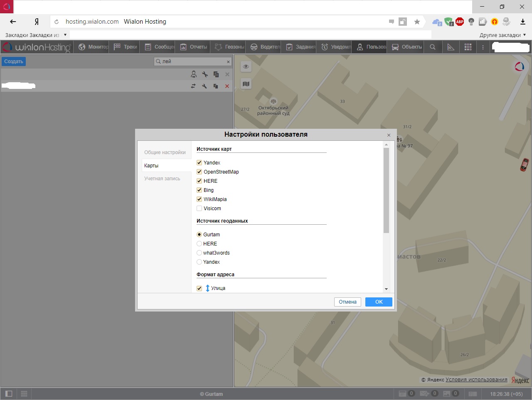Open the apps grid icon in toolbar

[468, 47]
